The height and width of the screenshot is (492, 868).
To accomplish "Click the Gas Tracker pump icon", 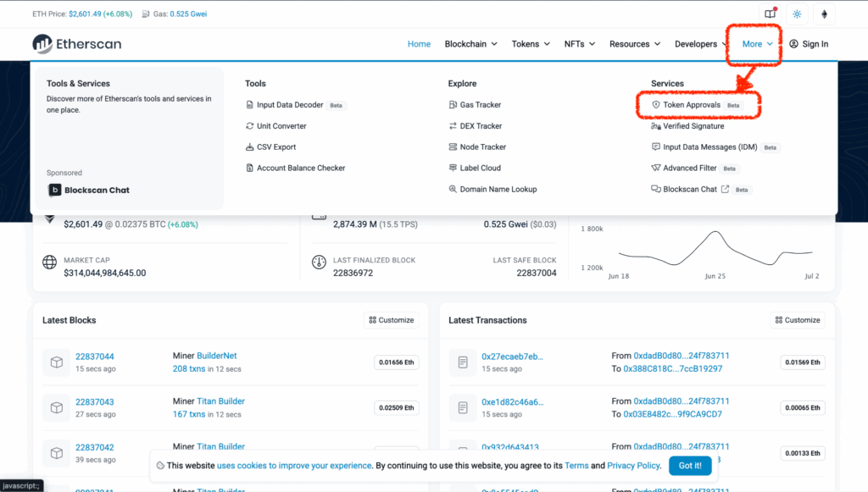I will click(x=453, y=104).
